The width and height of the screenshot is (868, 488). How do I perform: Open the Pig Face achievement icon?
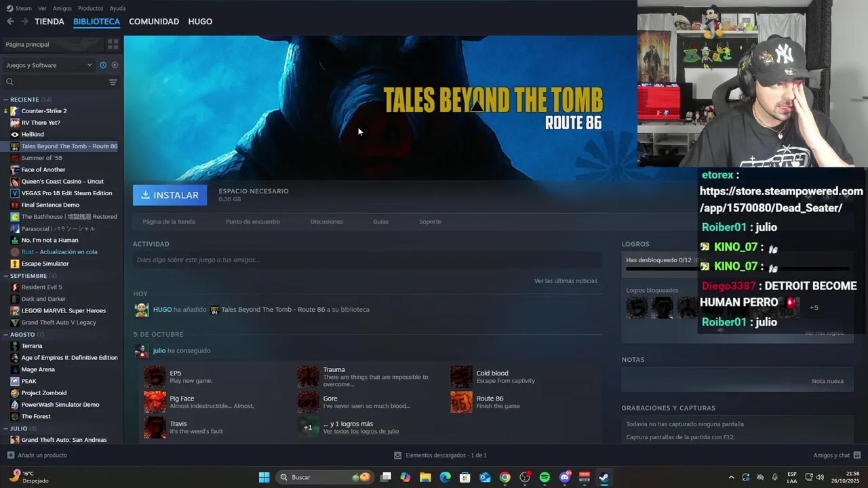155,402
